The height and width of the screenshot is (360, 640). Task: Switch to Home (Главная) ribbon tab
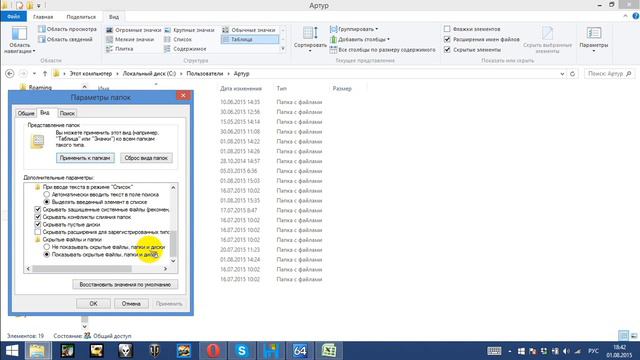point(43,17)
